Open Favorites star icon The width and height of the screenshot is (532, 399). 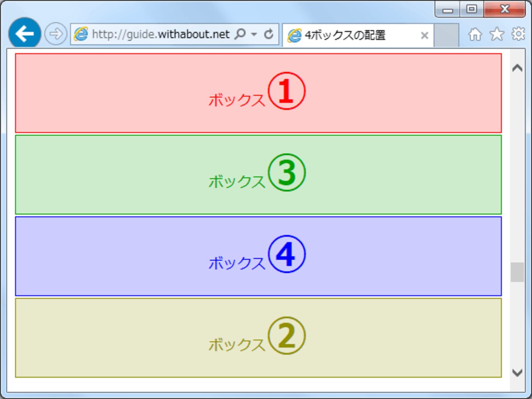pos(497,35)
